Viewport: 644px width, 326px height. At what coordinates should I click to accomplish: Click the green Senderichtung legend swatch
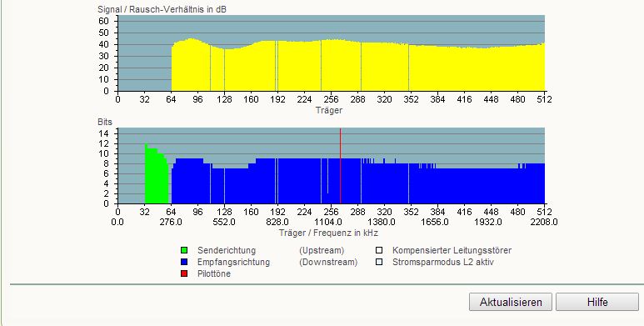click(184, 250)
